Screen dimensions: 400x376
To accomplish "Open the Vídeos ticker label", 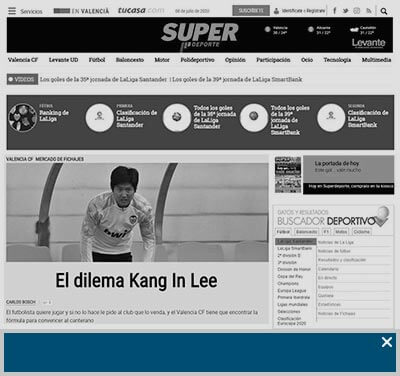I will point(22,79).
